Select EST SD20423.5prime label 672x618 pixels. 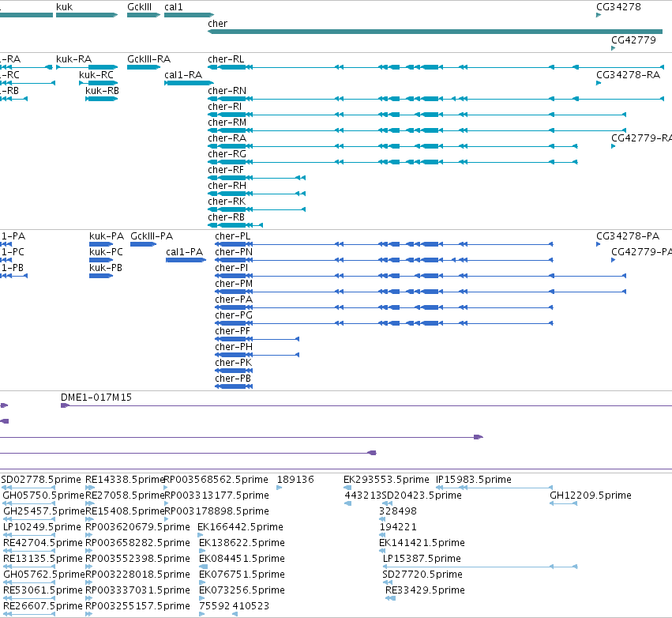pos(422,496)
